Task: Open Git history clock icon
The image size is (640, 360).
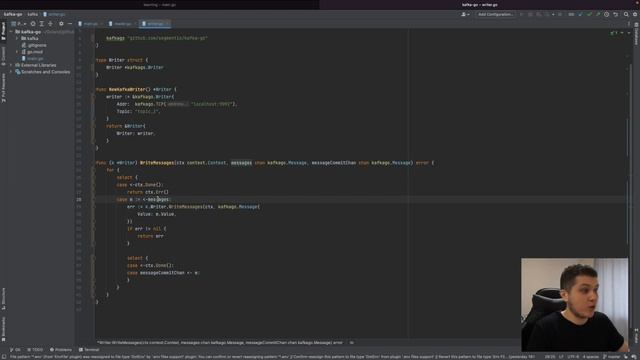Action: [x=607, y=14]
